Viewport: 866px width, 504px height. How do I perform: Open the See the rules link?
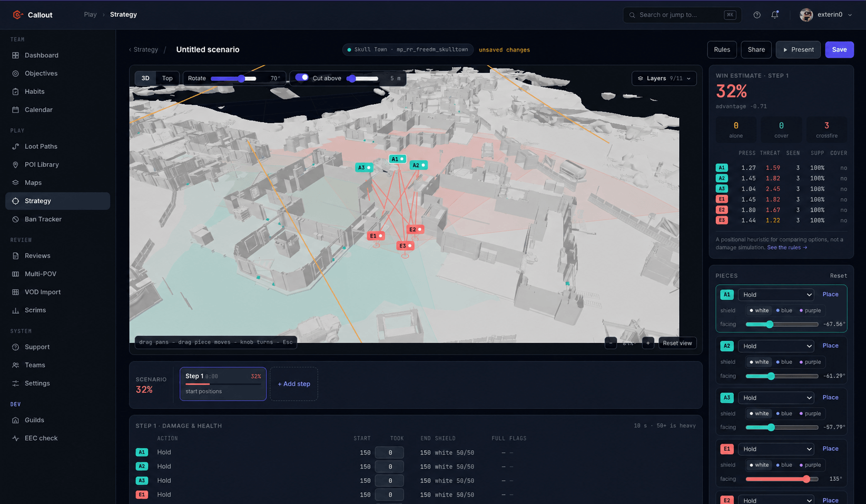tap(787, 248)
